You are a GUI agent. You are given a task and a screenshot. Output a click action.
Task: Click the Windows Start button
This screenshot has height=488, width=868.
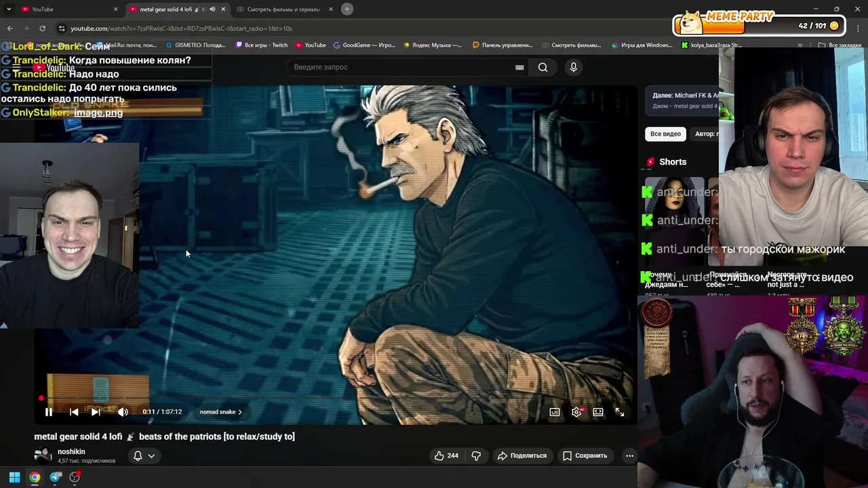coord(14,477)
